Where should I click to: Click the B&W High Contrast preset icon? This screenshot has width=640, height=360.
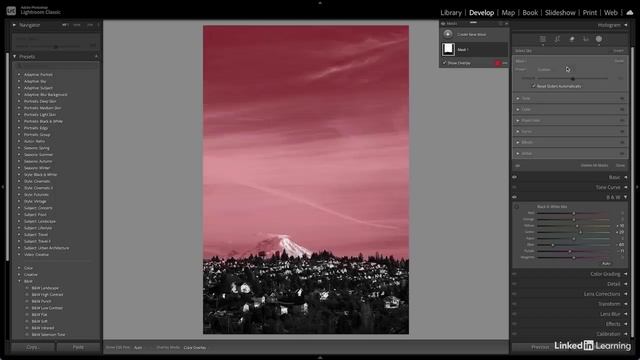[x=27, y=294]
